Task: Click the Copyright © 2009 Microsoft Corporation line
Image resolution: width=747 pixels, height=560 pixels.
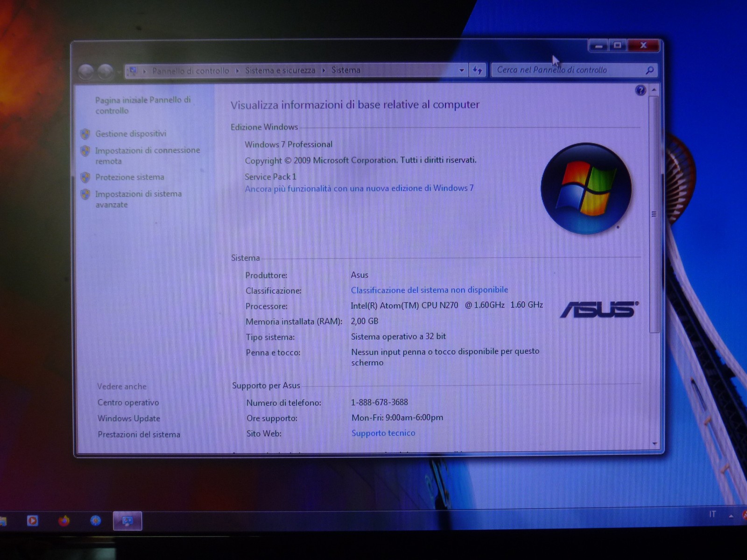Action: click(360, 161)
